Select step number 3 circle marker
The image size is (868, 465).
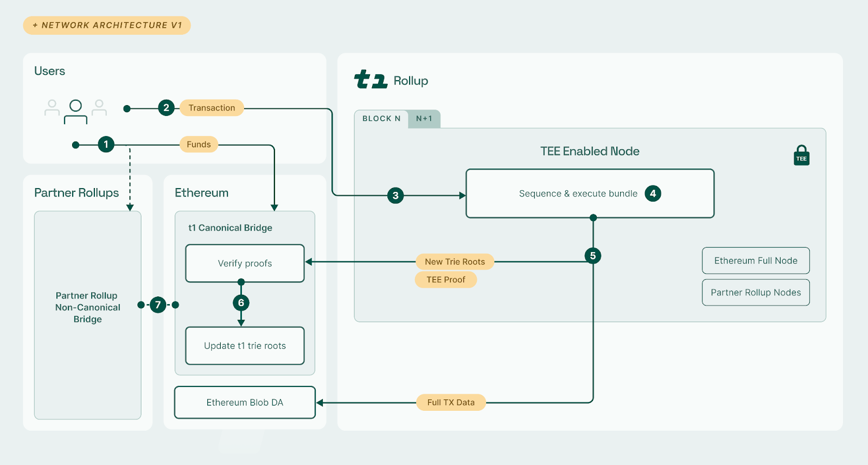click(x=395, y=196)
